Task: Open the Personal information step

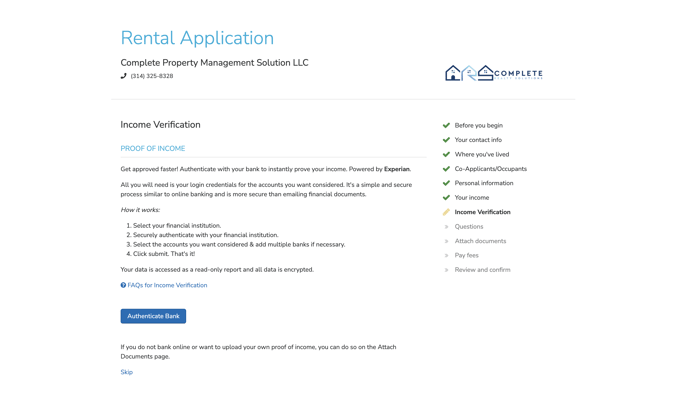Action: (484, 183)
